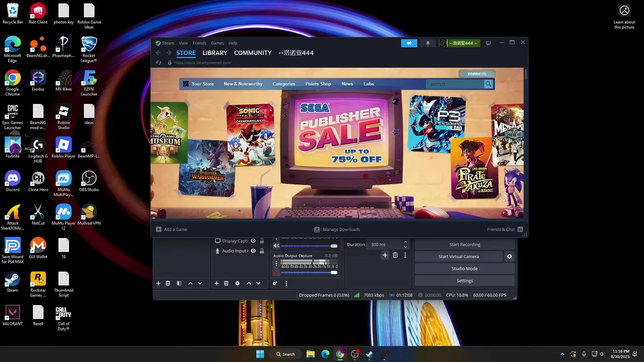Open OBS audio mixer menu dots

coord(286,284)
